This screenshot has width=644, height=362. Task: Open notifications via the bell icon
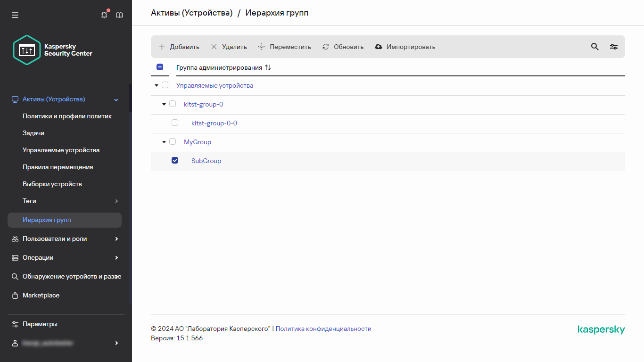coord(104,15)
